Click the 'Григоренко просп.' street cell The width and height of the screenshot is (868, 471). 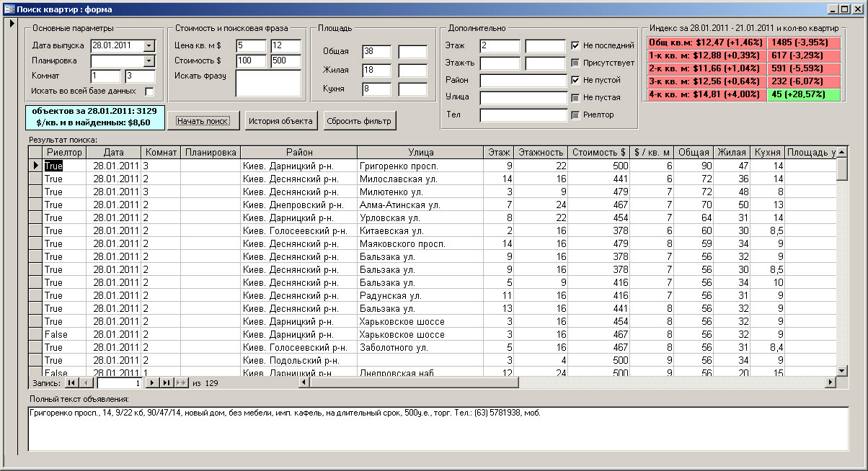(420, 166)
